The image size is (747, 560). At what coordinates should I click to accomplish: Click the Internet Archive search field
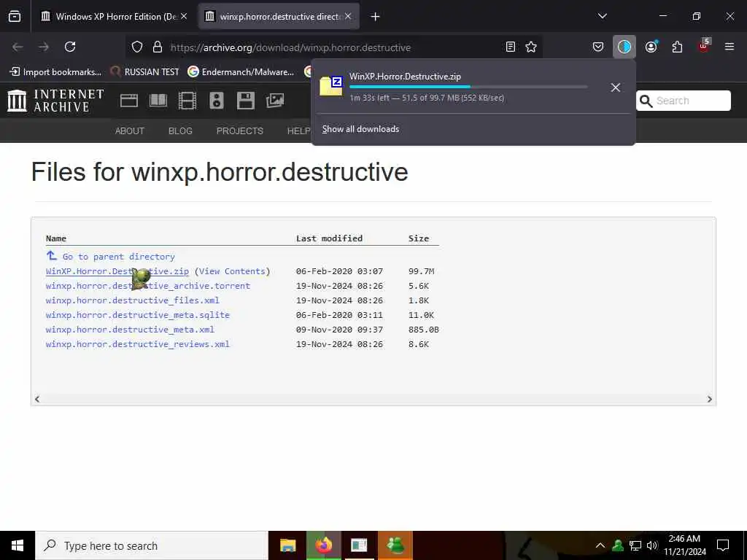point(683,101)
